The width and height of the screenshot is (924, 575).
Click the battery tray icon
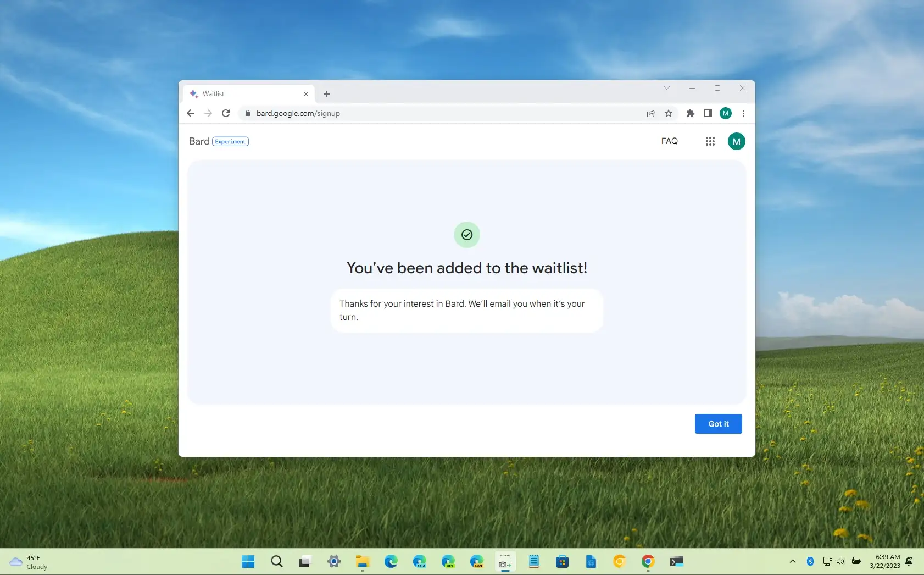tap(856, 561)
